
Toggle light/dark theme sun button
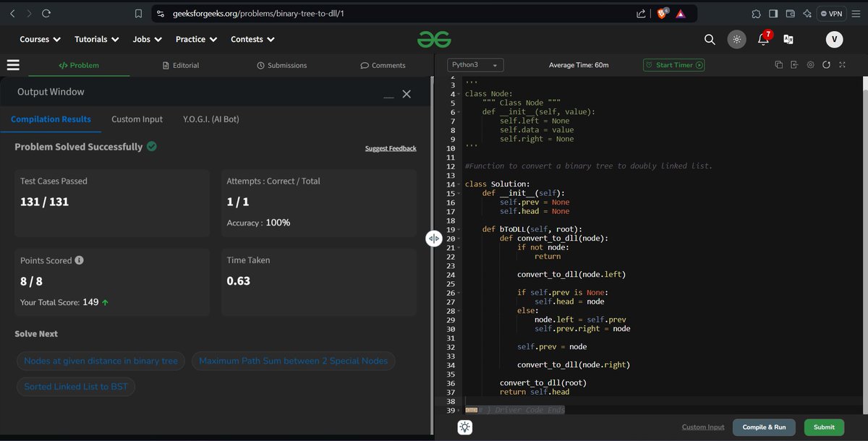click(736, 40)
